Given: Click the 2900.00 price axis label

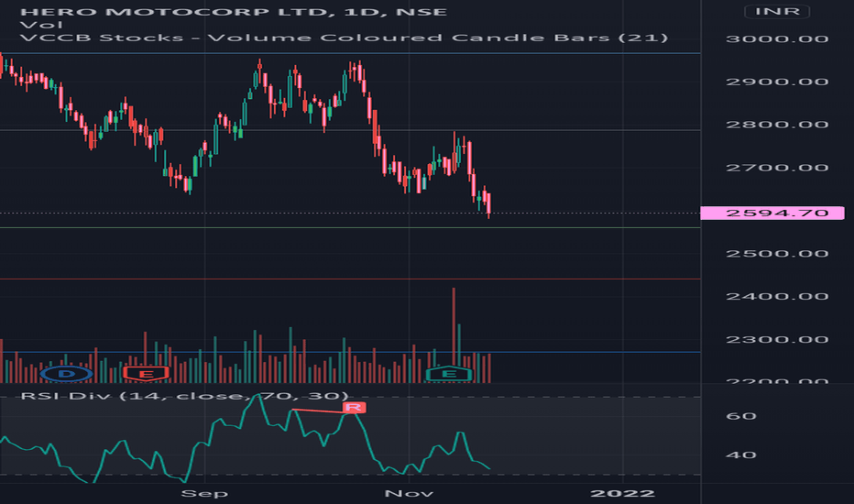Looking at the screenshot, I should coord(777,82).
